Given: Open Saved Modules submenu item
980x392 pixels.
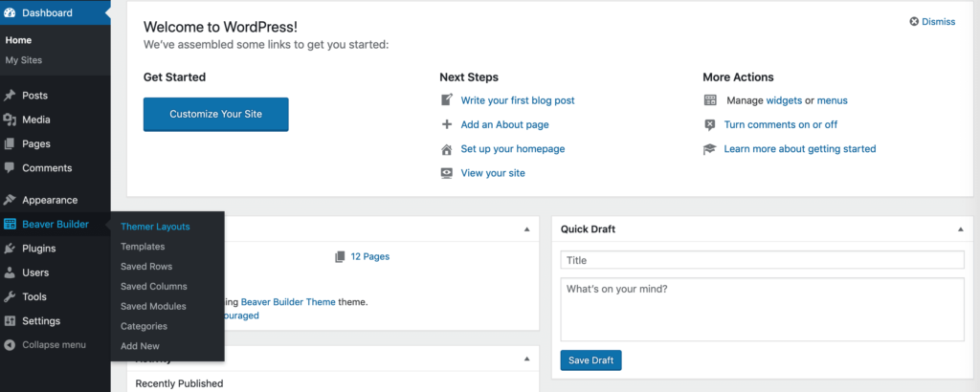Looking at the screenshot, I should (153, 307).
